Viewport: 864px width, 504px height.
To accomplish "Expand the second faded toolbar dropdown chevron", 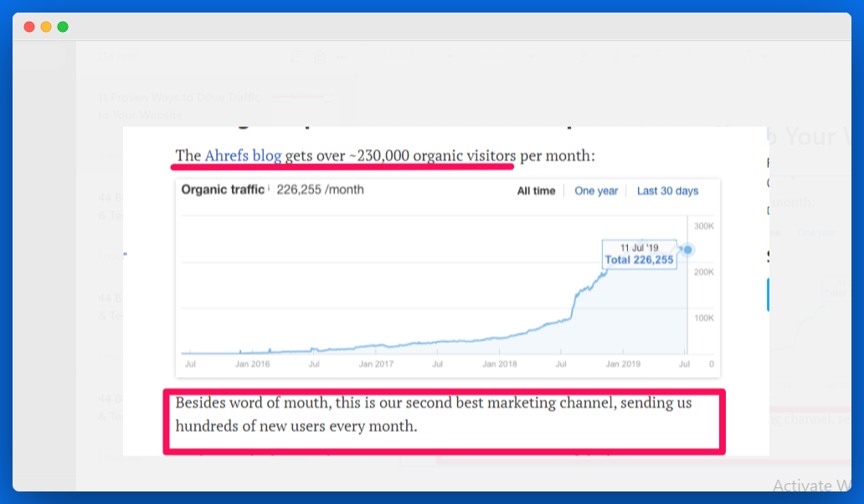I will pos(530,55).
